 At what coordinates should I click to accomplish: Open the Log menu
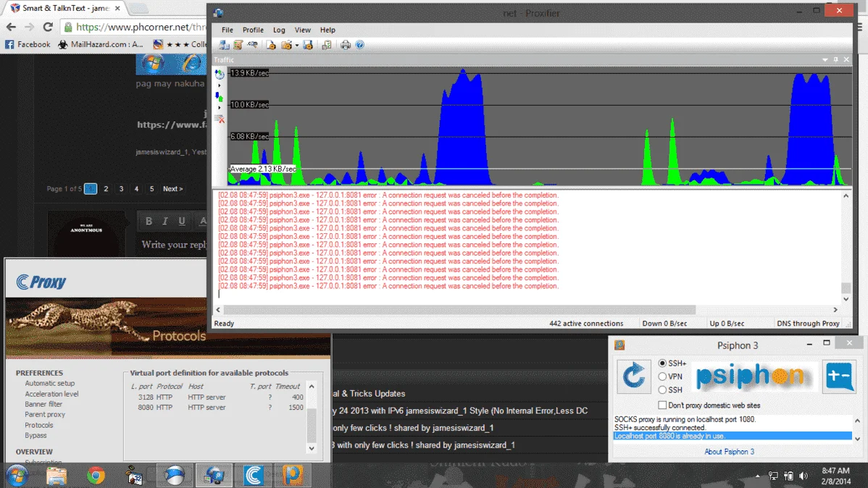[279, 30]
